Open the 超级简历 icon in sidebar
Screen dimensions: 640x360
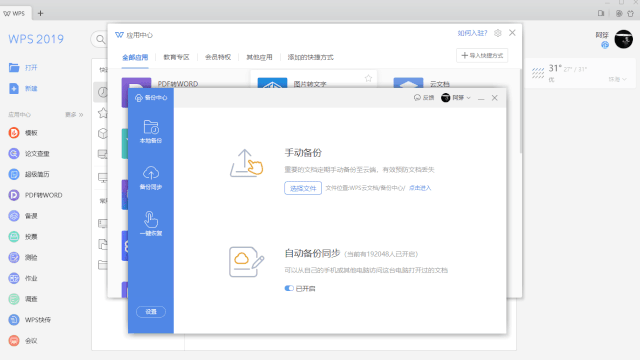pos(14,174)
